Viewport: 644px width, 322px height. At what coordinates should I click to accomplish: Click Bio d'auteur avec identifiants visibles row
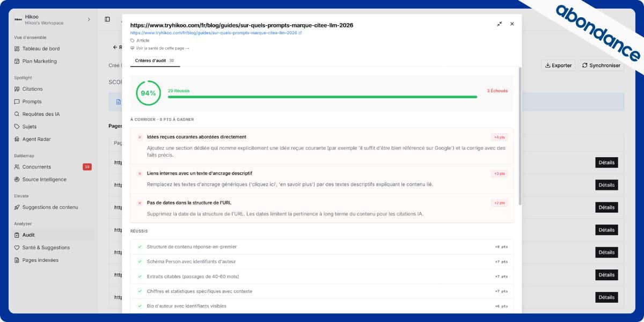321,306
